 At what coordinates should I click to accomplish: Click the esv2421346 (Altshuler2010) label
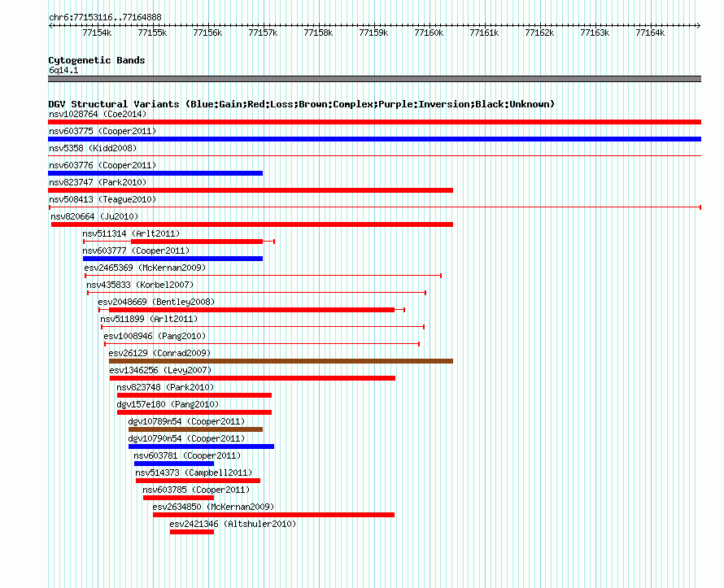coord(233,524)
